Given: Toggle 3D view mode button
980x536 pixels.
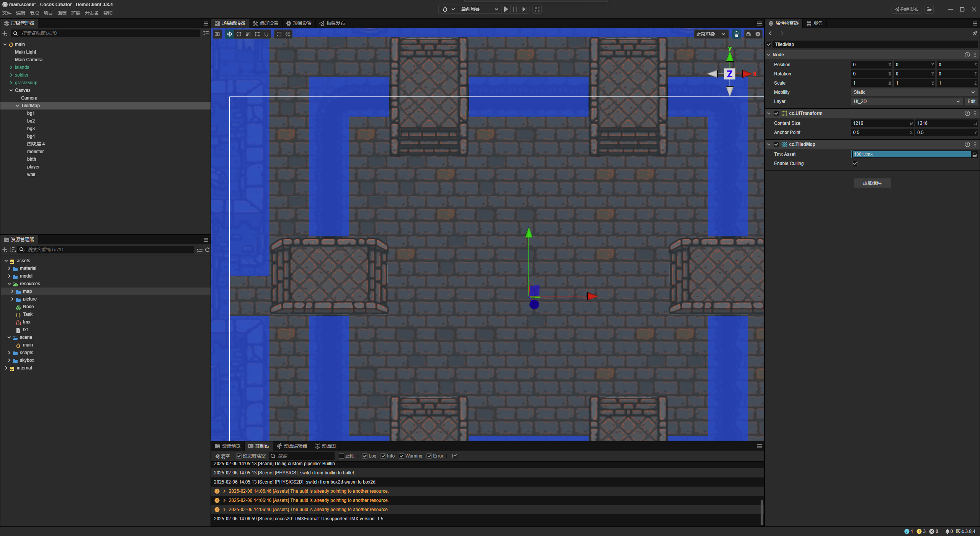Looking at the screenshot, I should (x=217, y=34).
